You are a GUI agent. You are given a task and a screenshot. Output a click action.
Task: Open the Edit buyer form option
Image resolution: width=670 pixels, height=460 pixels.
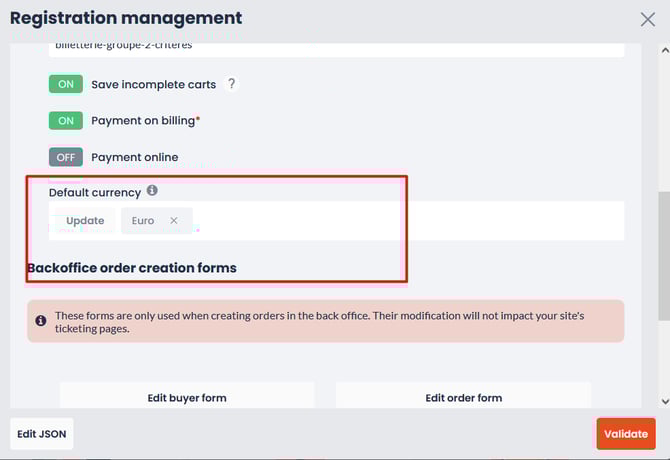pyautogui.click(x=187, y=397)
